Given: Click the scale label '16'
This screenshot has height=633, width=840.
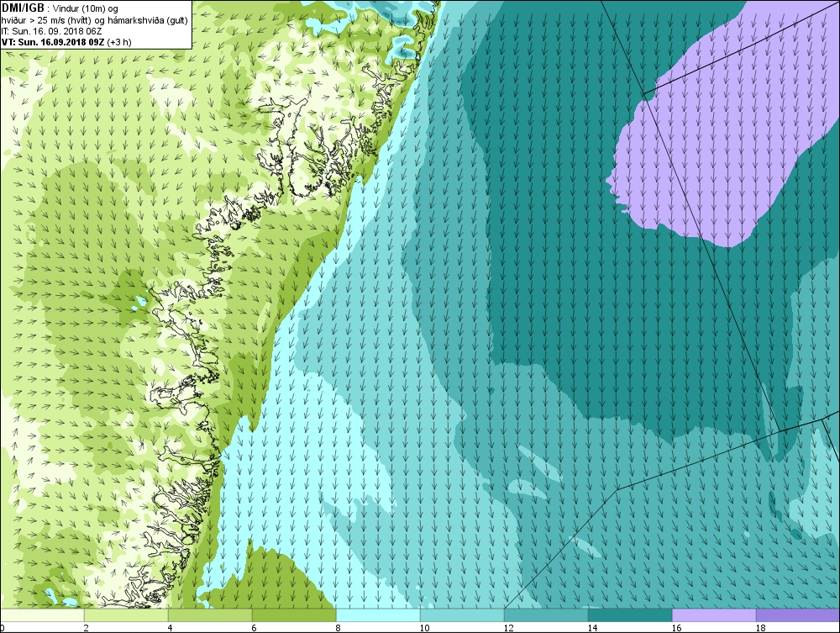Looking at the screenshot, I should click(x=676, y=628).
